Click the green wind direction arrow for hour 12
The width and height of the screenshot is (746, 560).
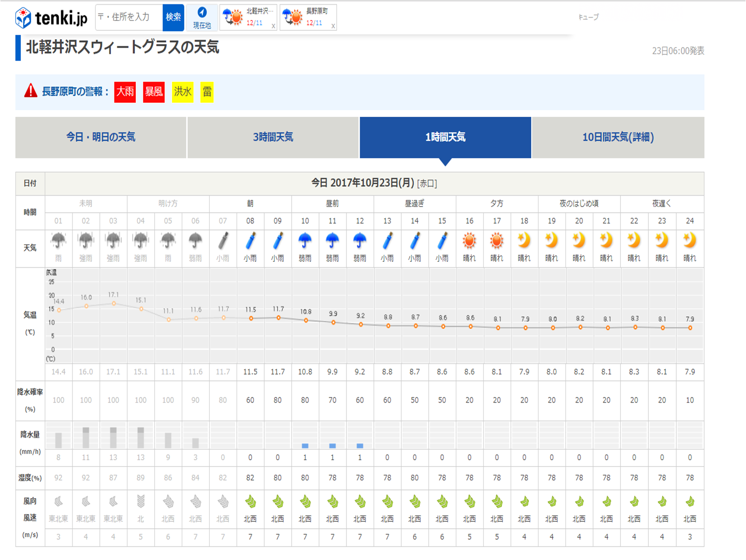click(360, 501)
